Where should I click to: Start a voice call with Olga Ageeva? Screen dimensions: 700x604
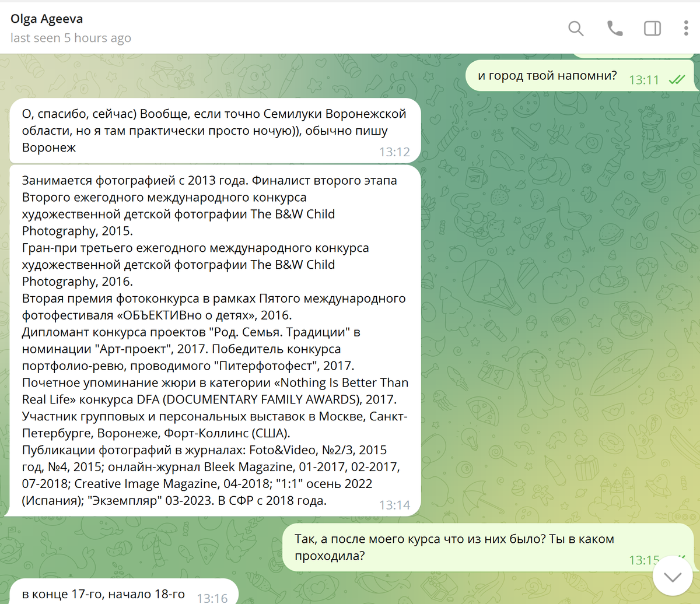point(614,28)
